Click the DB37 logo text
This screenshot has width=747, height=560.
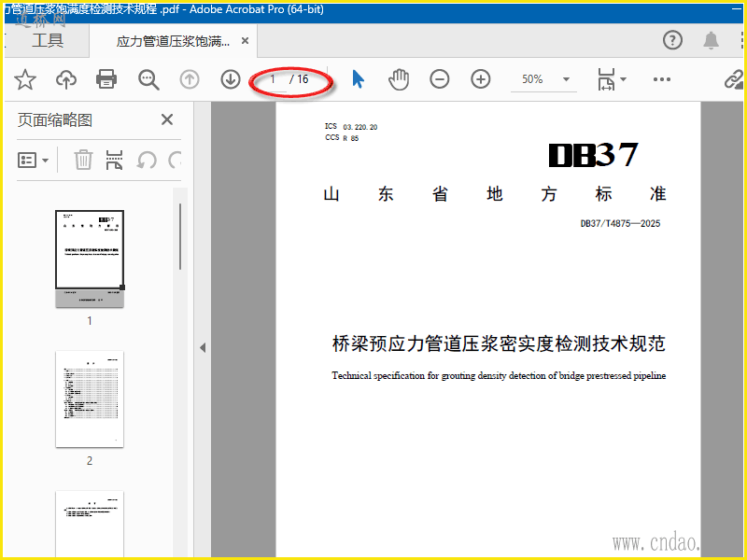593,155
